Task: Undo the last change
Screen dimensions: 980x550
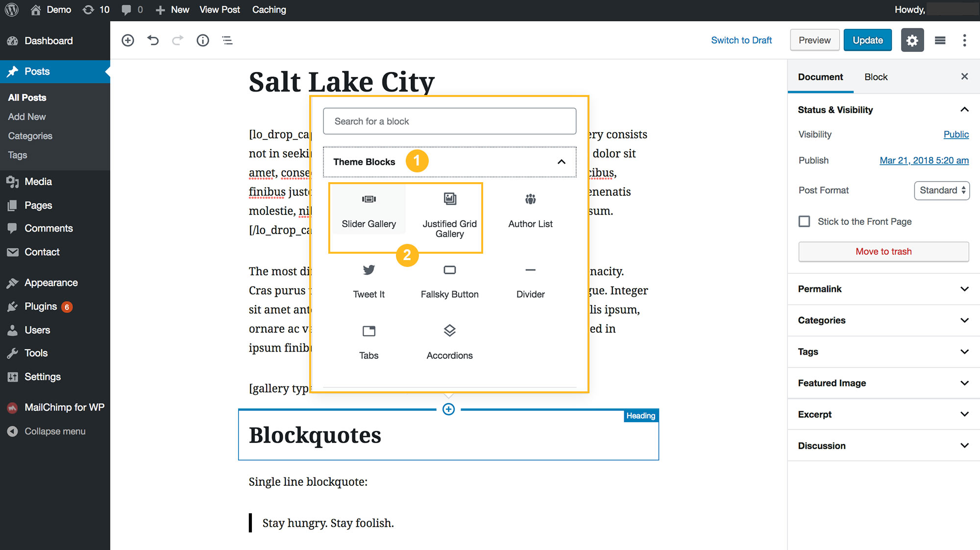Action: coord(153,40)
